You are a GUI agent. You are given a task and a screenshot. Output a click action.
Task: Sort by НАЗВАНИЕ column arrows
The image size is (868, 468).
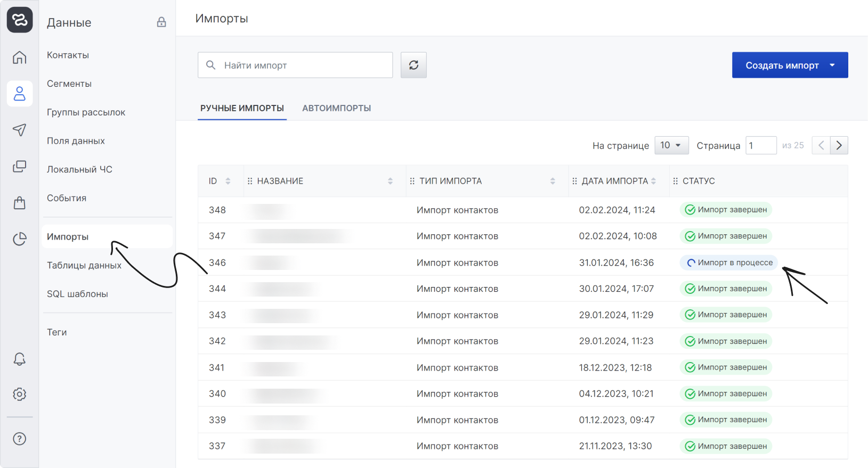(x=390, y=181)
